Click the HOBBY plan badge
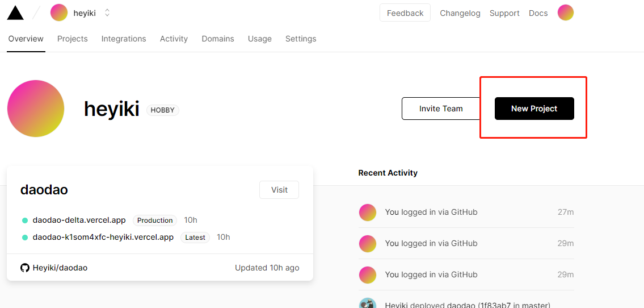The width and height of the screenshot is (644, 308). point(163,110)
